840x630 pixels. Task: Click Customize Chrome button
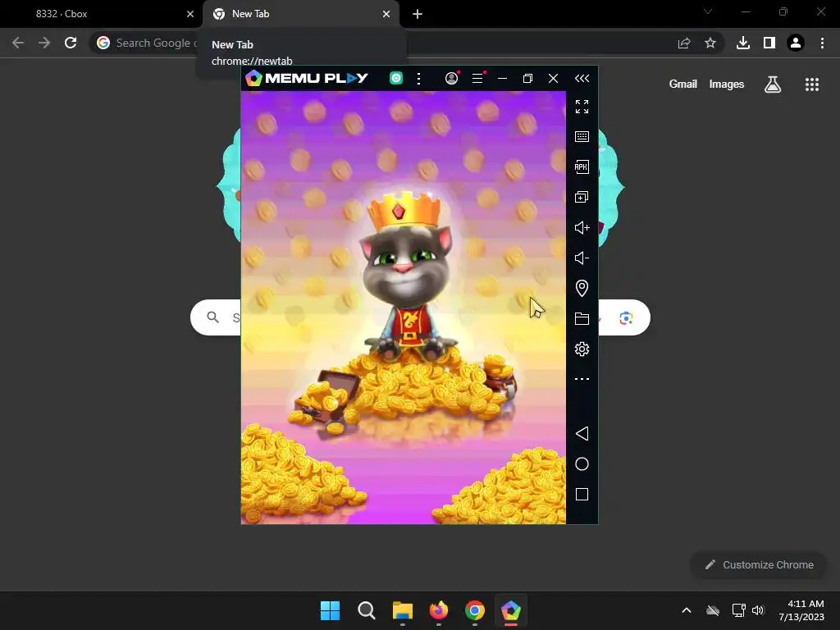[759, 564]
